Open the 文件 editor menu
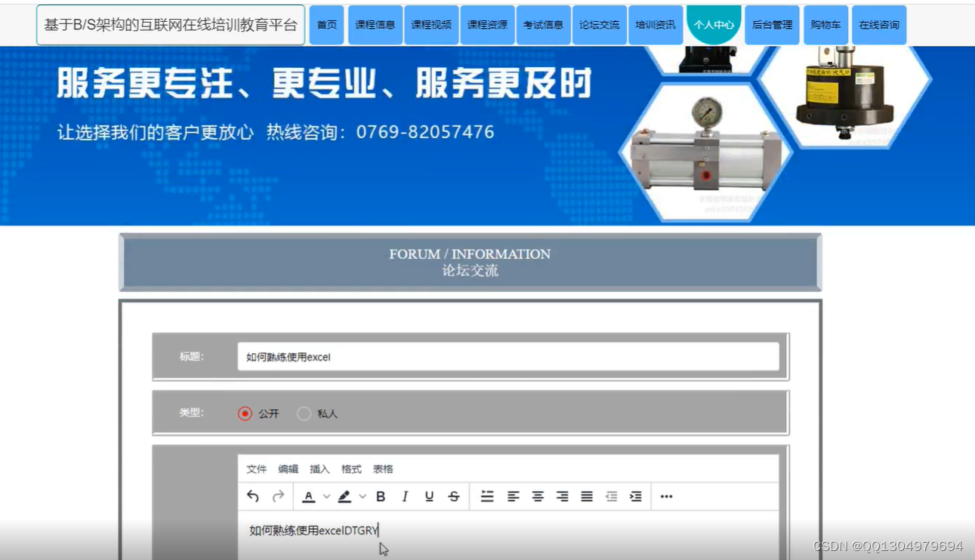The width and height of the screenshot is (975, 560). 257,469
